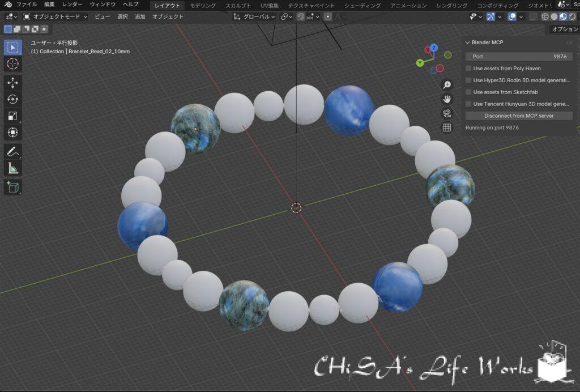Screen dimensions: 580x392
Task: Open the オブジェクトモード mode dropdown
Action: (x=56, y=16)
